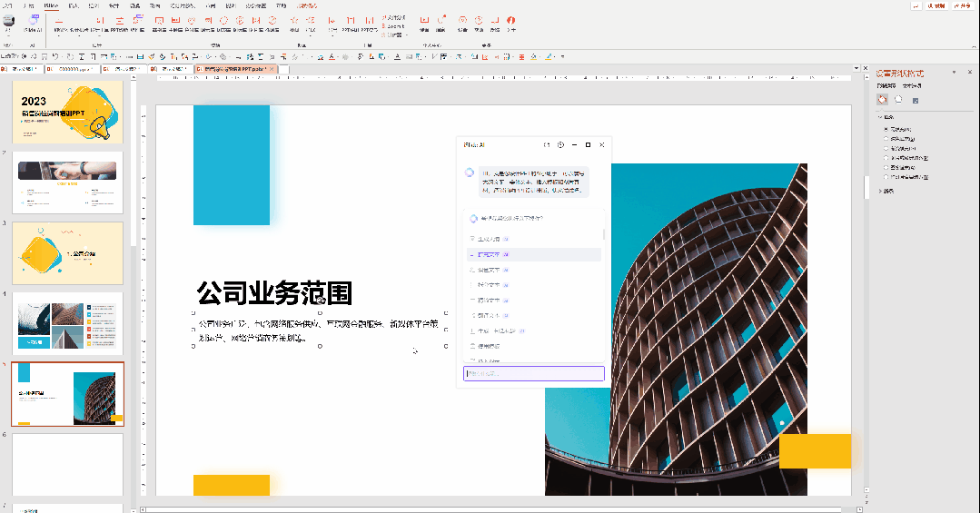Select Picture or texture fill option
The image size is (980, 513).
click(x=906, y=158)
